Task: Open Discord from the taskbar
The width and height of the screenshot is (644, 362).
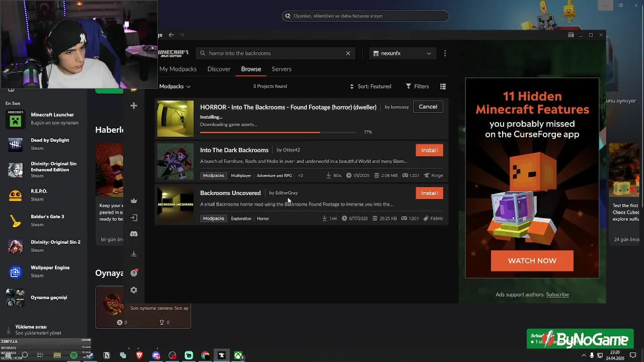Action: tap(156, 355)
